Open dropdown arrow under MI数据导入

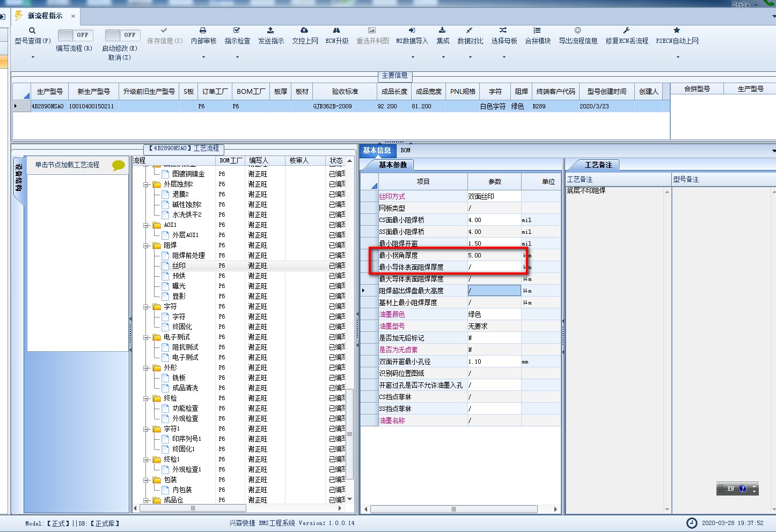(x=413, y=57)
